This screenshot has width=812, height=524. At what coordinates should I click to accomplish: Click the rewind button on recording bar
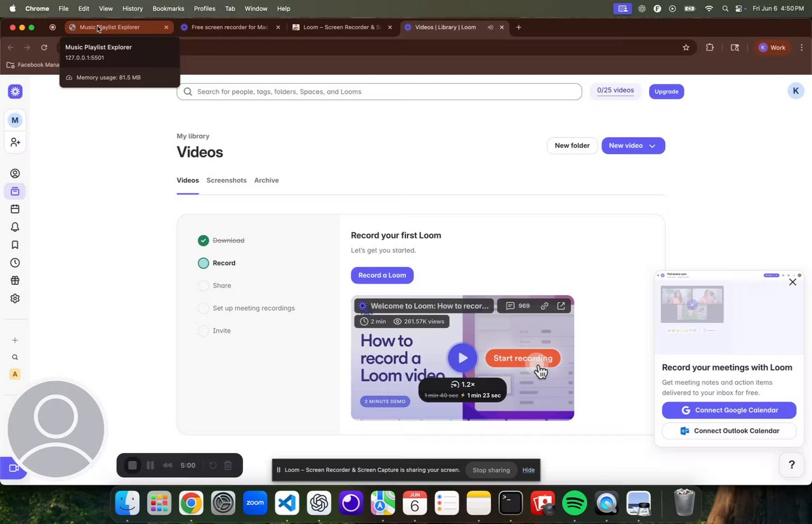click(x=167, y=465)
